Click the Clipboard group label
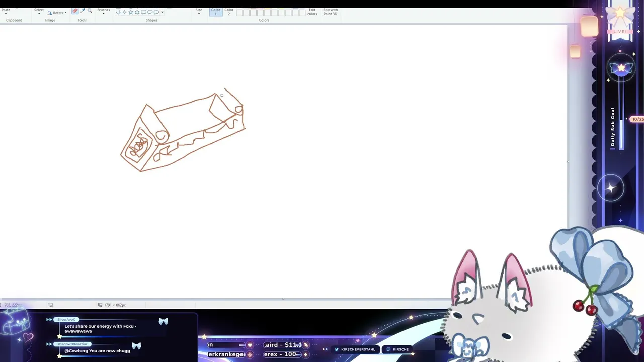 [14, 20]
